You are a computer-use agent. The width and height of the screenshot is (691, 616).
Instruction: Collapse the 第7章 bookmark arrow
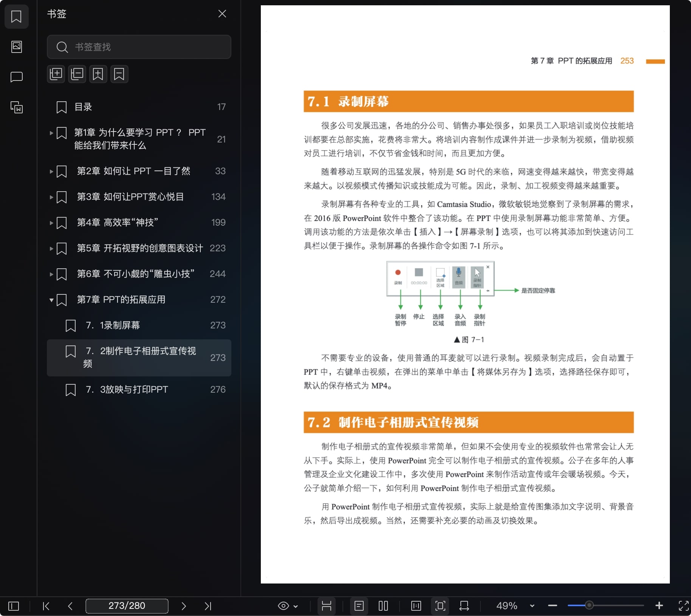coord(51,300)
